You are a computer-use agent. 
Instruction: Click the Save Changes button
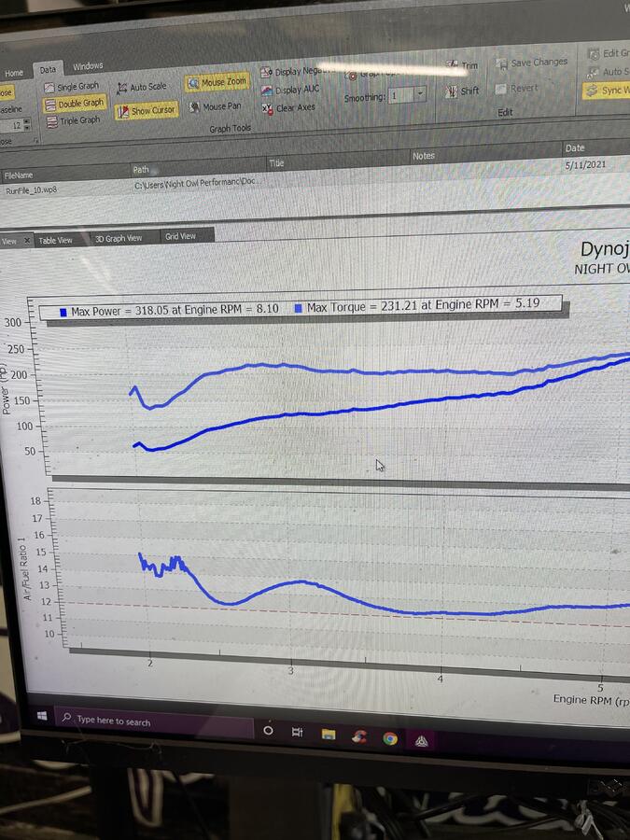click(531, 63)
